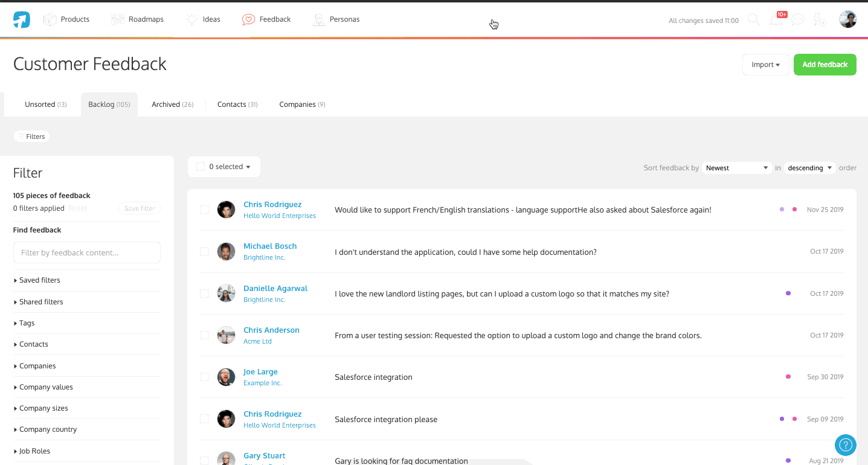
Task: Open notifications bell with 10+ badge
Action: click(777, 19)
